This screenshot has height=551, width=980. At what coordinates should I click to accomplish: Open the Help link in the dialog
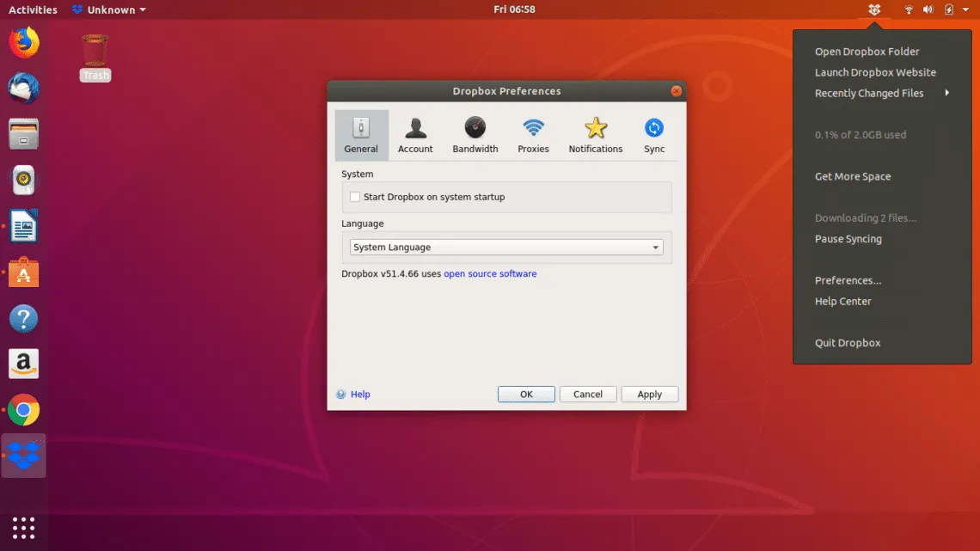click(360, 395)
